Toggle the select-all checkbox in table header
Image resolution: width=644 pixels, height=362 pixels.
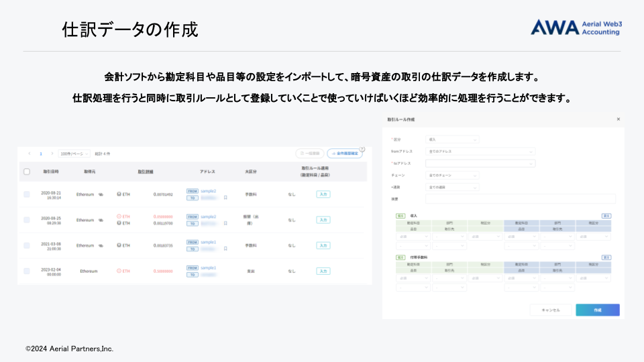coord(27,172)
